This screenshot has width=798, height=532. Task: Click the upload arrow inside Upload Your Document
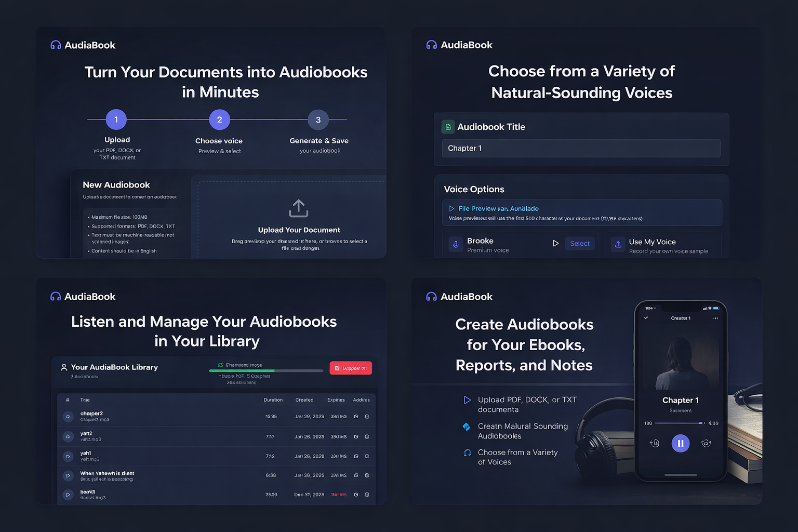[299, 208]
